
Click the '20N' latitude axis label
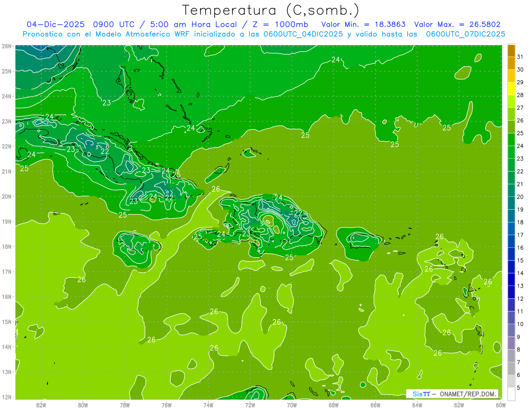[x=7, y=196]
